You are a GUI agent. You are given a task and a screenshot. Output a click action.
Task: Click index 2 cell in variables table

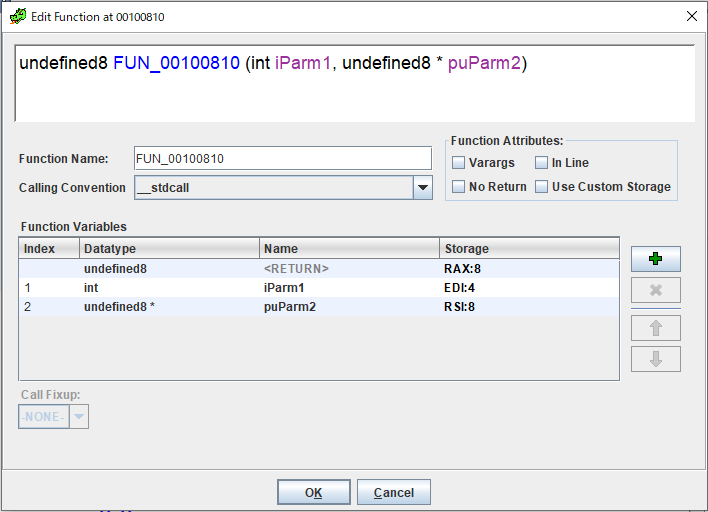coord(49,307)
